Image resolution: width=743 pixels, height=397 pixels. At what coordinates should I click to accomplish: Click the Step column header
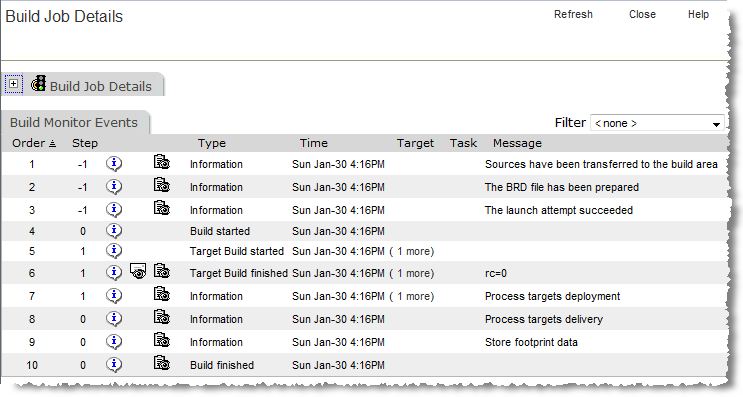tap(85, 143)
